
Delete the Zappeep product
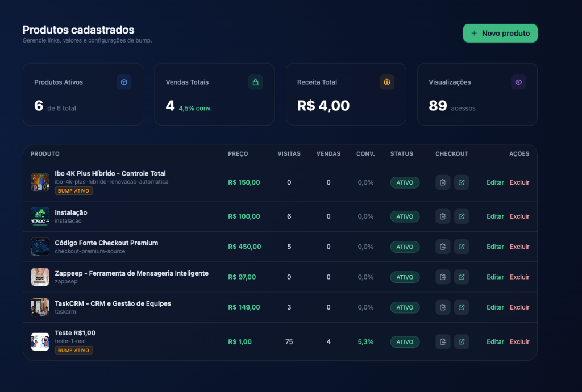519,277
